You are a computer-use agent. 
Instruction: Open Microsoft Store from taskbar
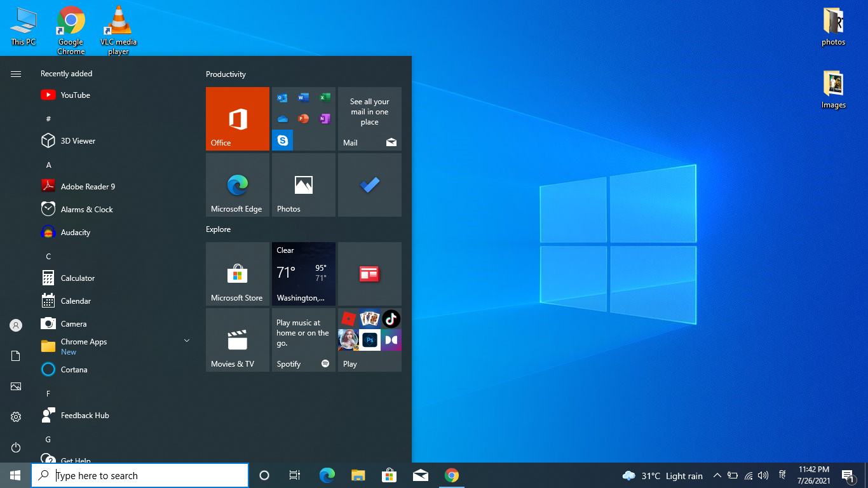[x=389, y=475]
